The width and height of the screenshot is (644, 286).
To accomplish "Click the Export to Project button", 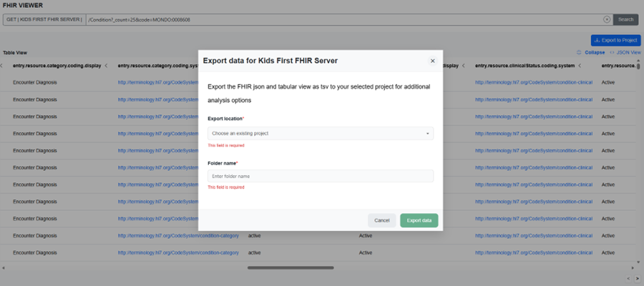I will tap(615, 40).
